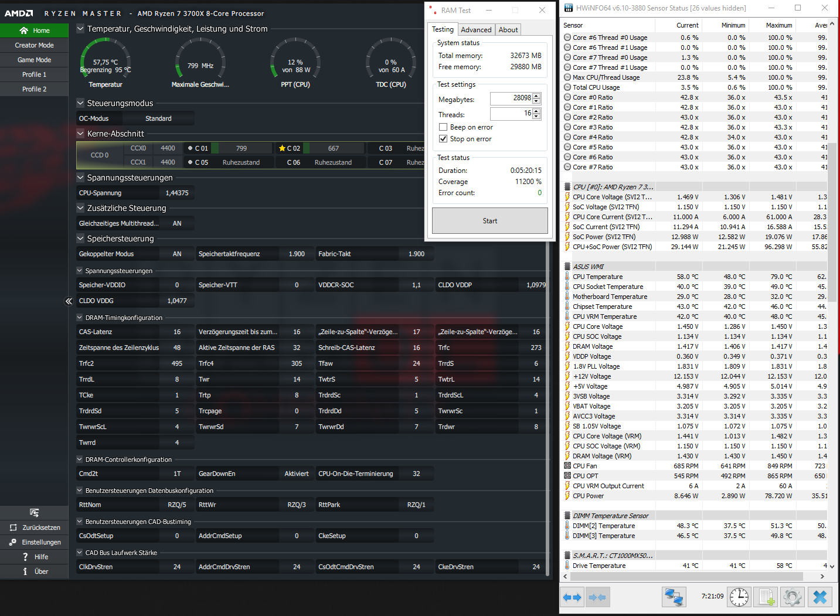
Task: Click the HWiNFO64 title bar app icon
Action: [x=569, y=8]
